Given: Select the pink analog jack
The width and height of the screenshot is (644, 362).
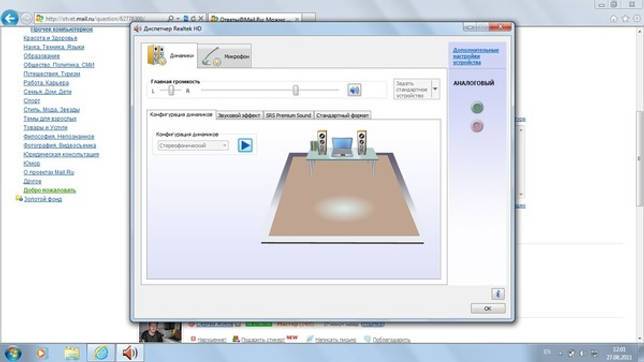Looking at the screenshot, I should click(x=477, y=126).
